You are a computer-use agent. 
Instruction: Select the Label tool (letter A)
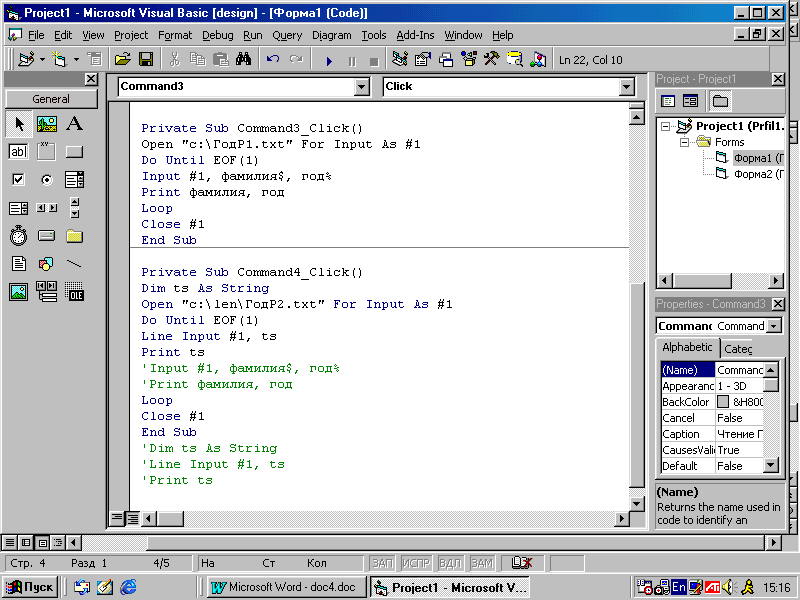coord(74,124)
